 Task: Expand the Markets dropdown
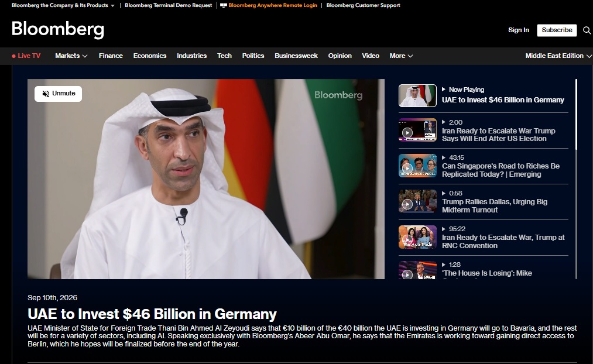coord(71,56)
